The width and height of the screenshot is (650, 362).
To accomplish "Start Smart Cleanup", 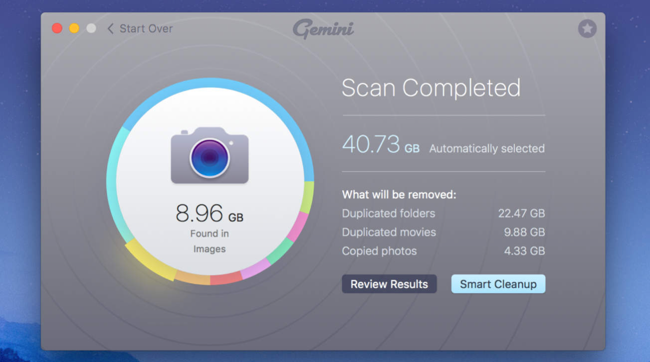I will pyautogui.click(x=498, y=284).
